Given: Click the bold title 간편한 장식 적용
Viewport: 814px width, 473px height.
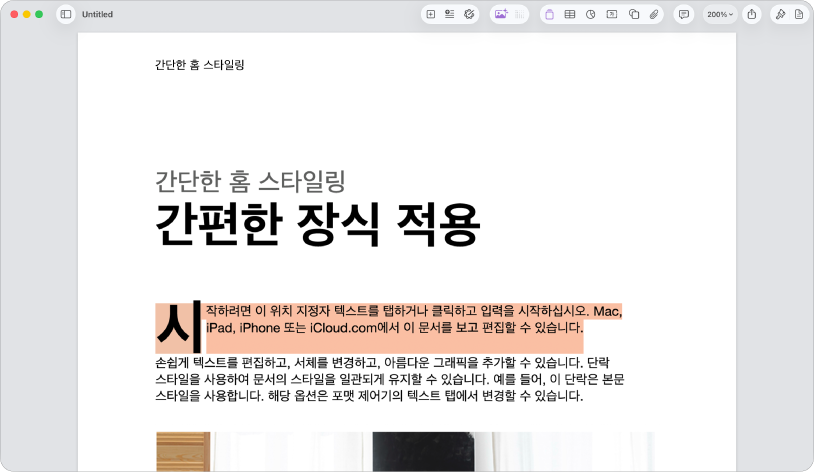Looking at the screenshot, I should tap(317, 224).
